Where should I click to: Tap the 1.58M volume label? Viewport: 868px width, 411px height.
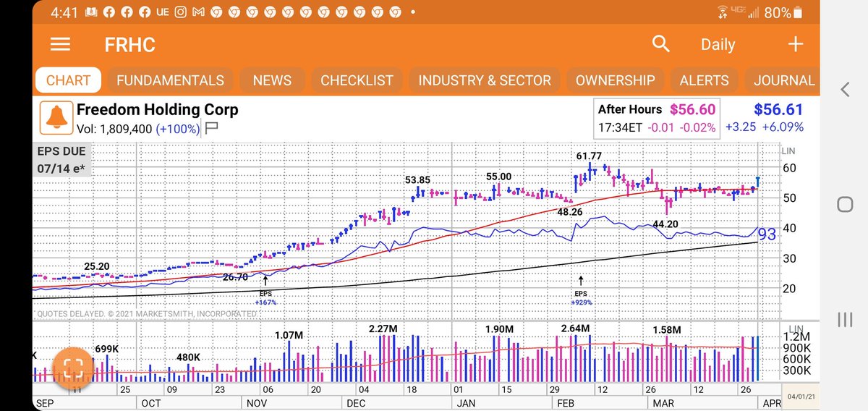666,330
